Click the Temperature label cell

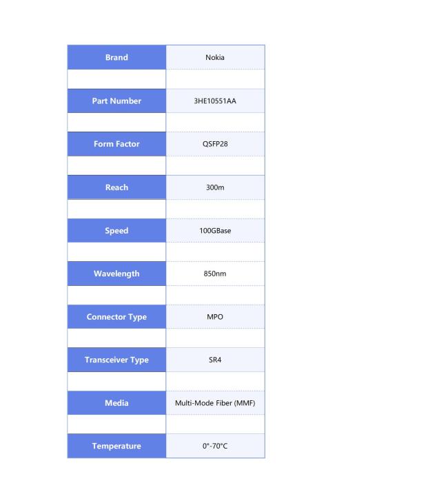(x=116, y=446)
